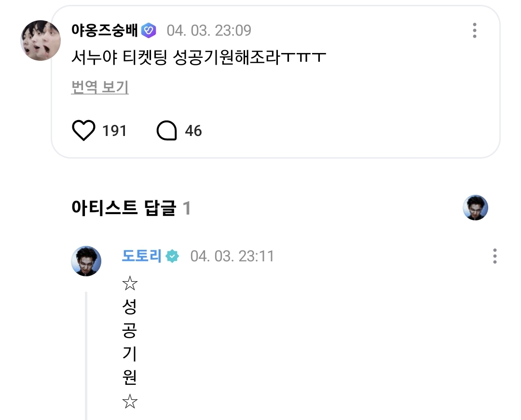Tap the vertical 성공기원 reply text
The height and width of the screenshot is (420, 521).
[130, 342]
